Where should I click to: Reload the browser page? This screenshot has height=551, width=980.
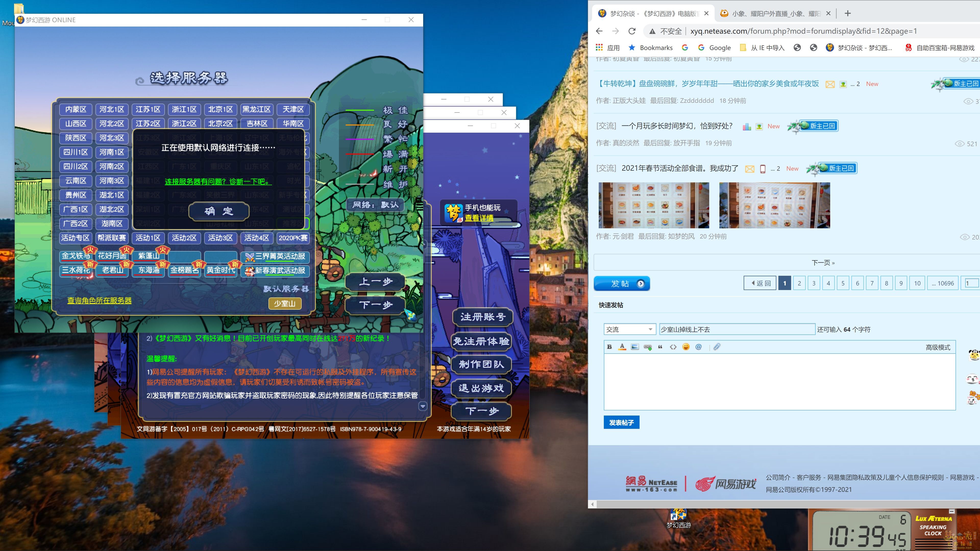coord(632,31)
